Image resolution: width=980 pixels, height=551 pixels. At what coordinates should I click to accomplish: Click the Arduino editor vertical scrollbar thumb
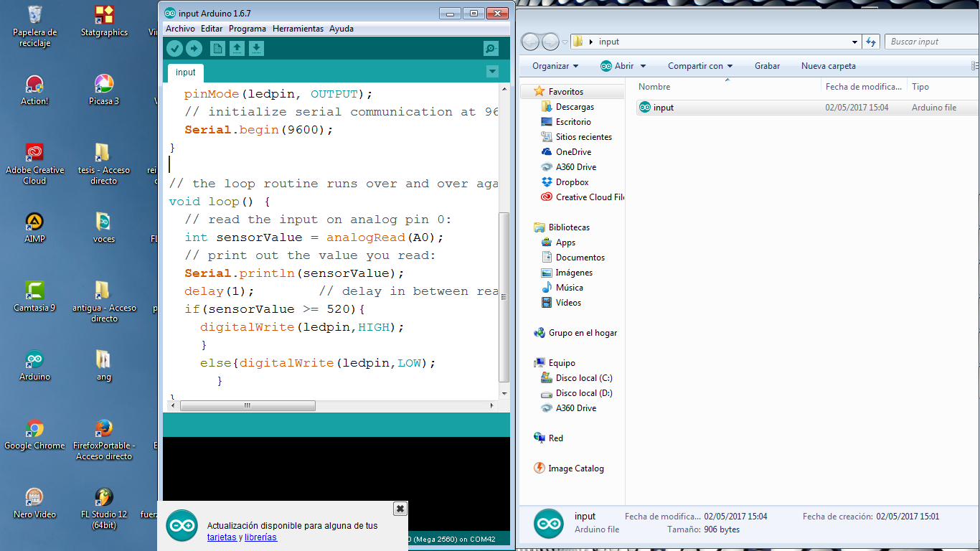tap(504, 297)
